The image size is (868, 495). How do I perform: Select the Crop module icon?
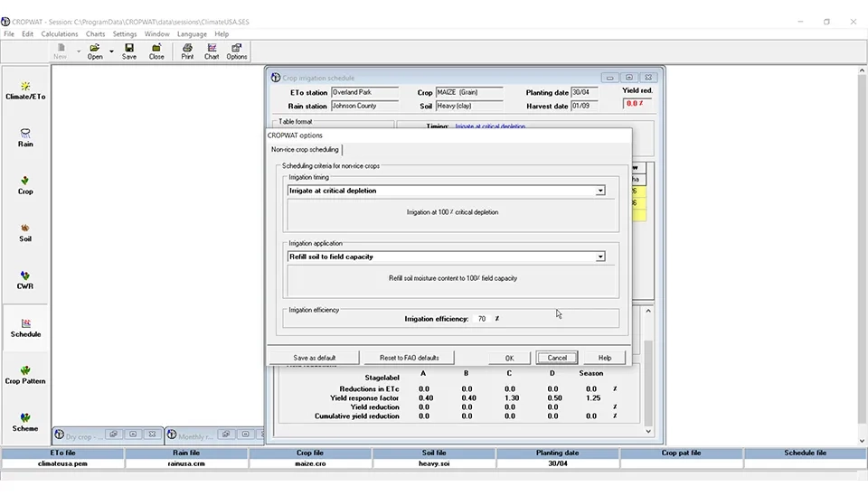coord(25,185)
